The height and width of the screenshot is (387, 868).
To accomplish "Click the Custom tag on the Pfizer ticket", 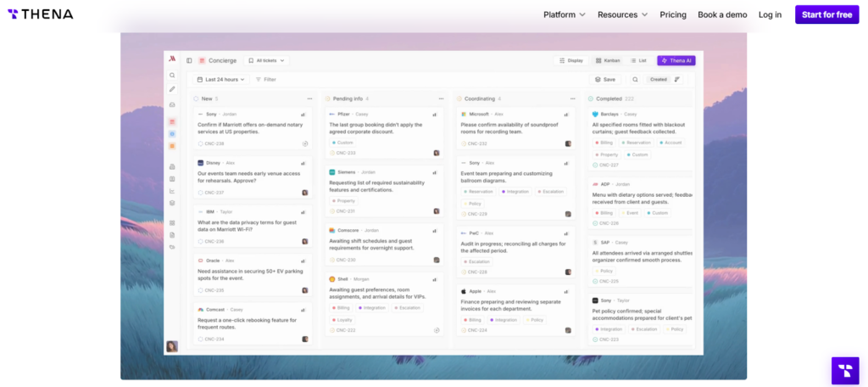I will [342, 143].
